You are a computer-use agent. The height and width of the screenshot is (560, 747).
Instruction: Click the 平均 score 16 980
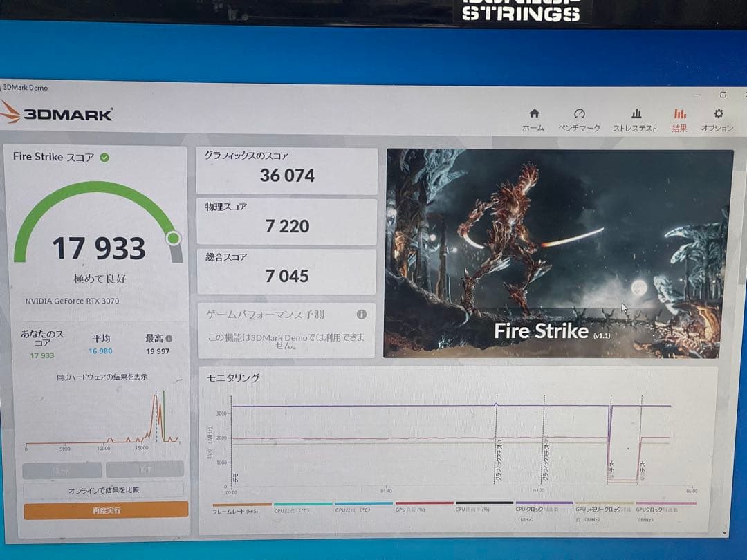point(100,351)
